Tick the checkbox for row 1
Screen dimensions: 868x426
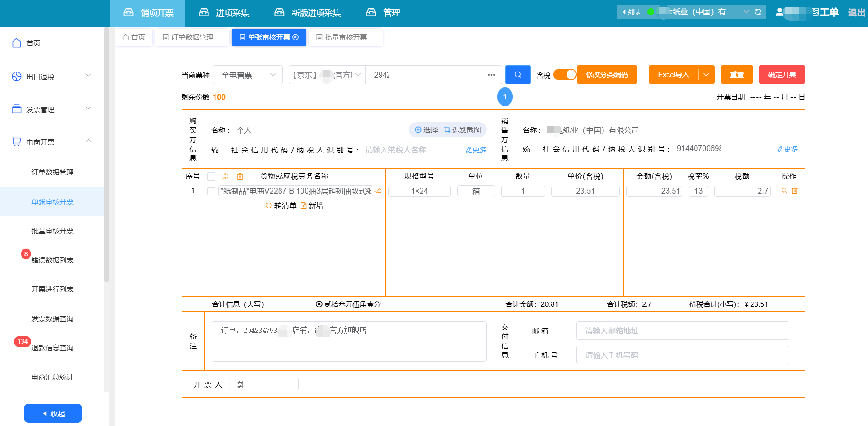coord(211,191)
